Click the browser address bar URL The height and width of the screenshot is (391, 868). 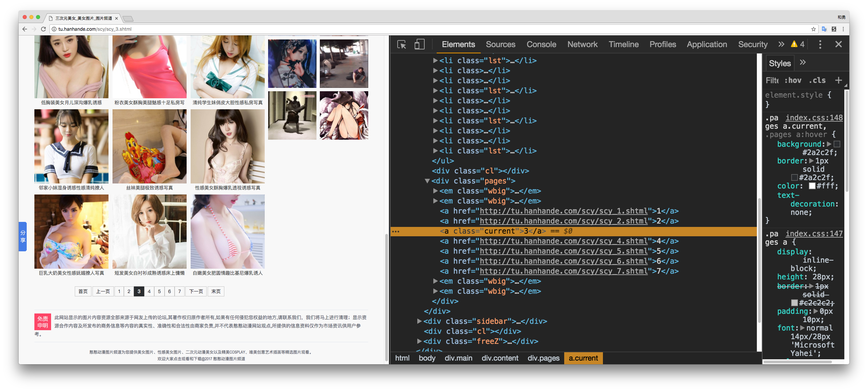point(95,29)
